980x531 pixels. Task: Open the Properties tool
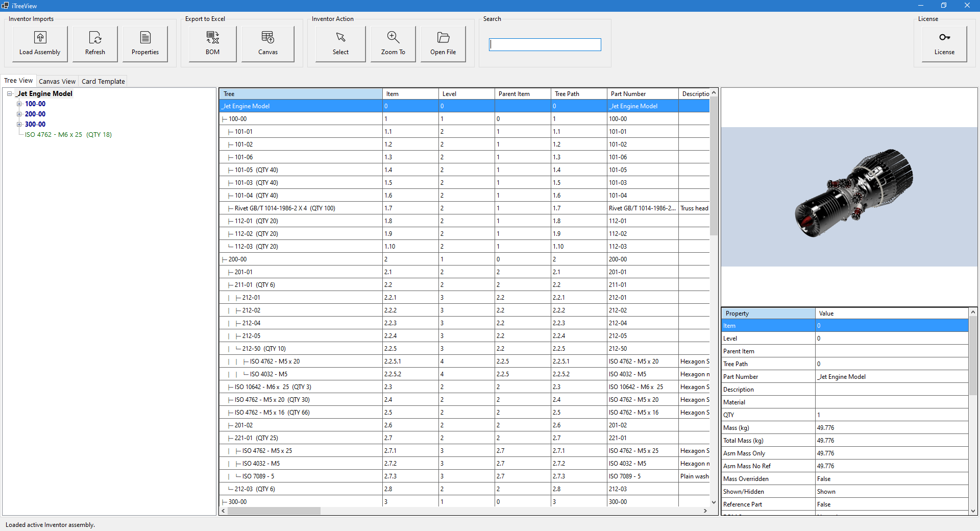(x=145, y=43)
